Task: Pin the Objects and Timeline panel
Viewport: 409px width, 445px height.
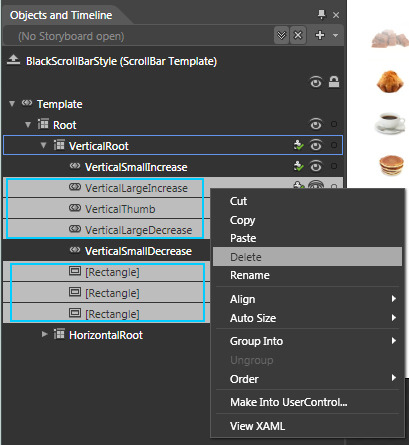Action: pyautogui.click(x=321, y=15)
